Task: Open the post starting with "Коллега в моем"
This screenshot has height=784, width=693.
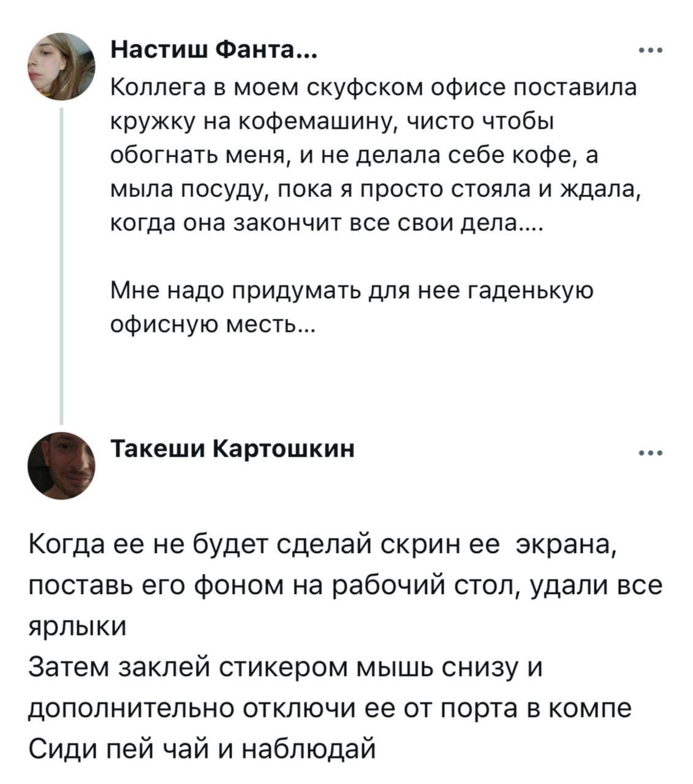Action: [373, 88]
